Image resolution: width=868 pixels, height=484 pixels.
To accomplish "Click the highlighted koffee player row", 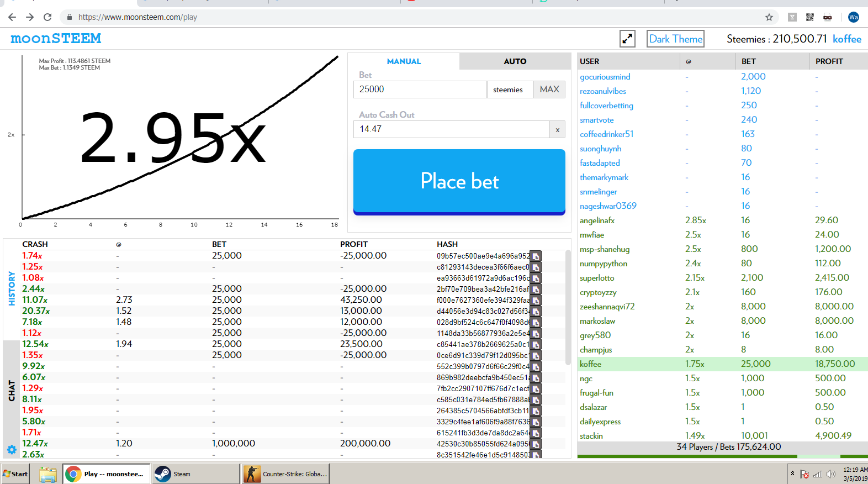I will [x=722, y=364].
